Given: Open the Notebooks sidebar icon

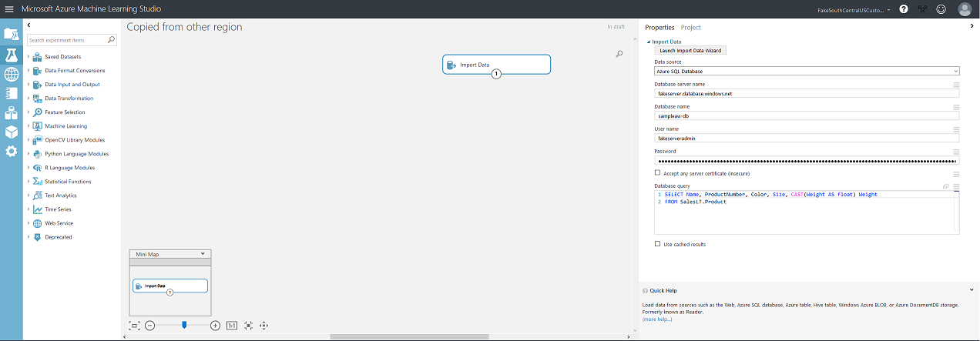Looking at the screenshot, I should point(11,94).
